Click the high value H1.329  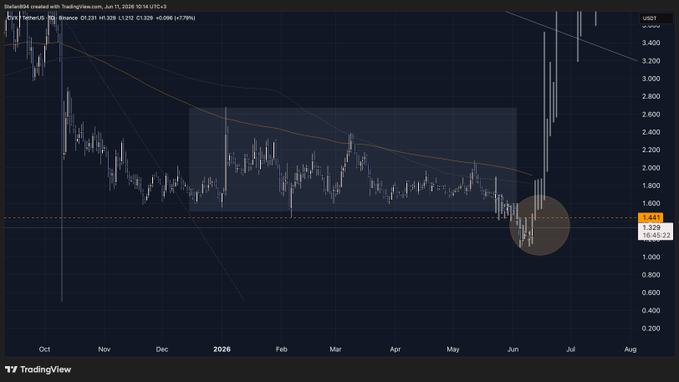pos(107,18)
